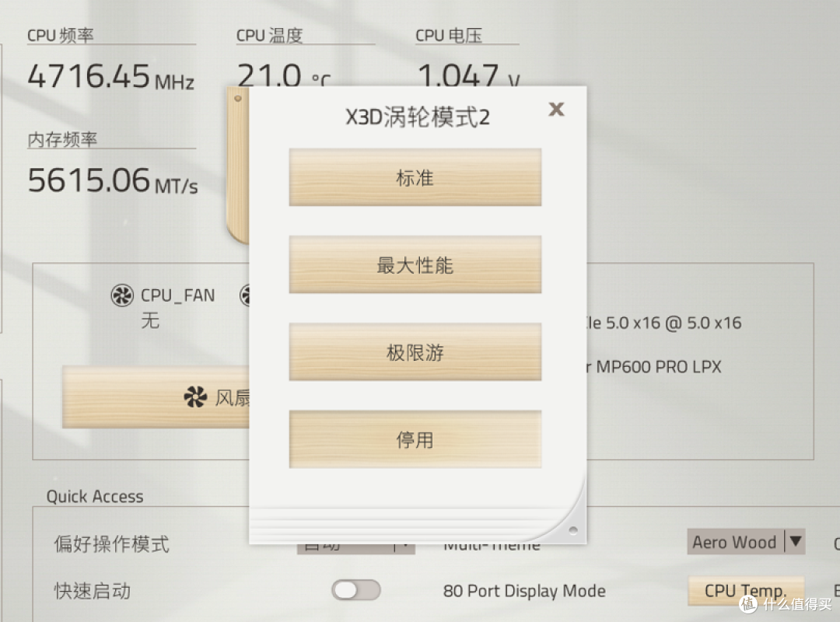The width and height of the screenshot is (840, 622).
Task: Click 停用 to disable X3D turbo mode
Action: 415,439
